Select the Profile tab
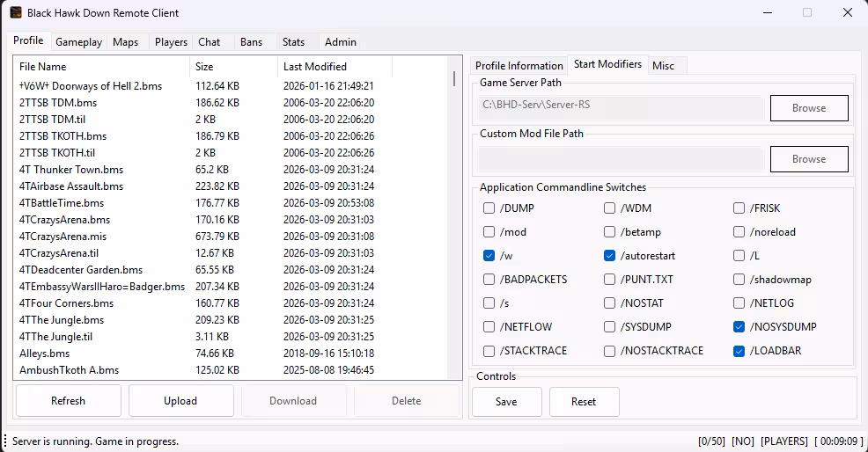 28,40
